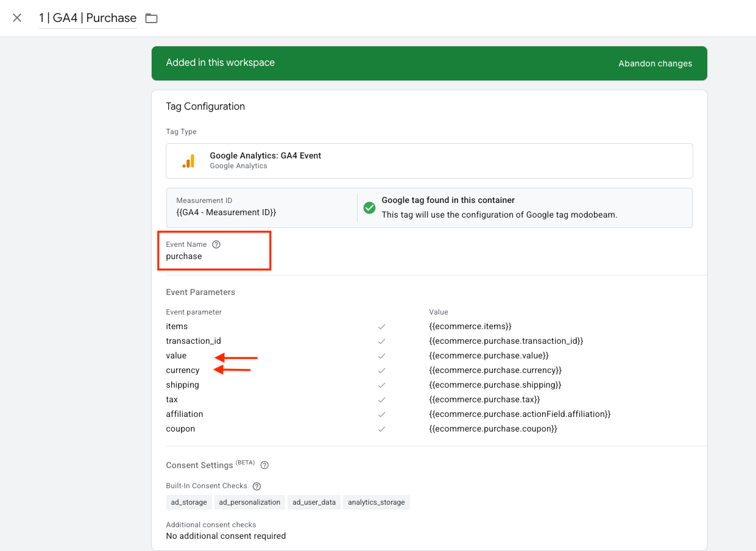Image resolution: width=756 pixels, height=551 pixels.
Task: Click the purchase event name value
Action: tap(184, 257)
